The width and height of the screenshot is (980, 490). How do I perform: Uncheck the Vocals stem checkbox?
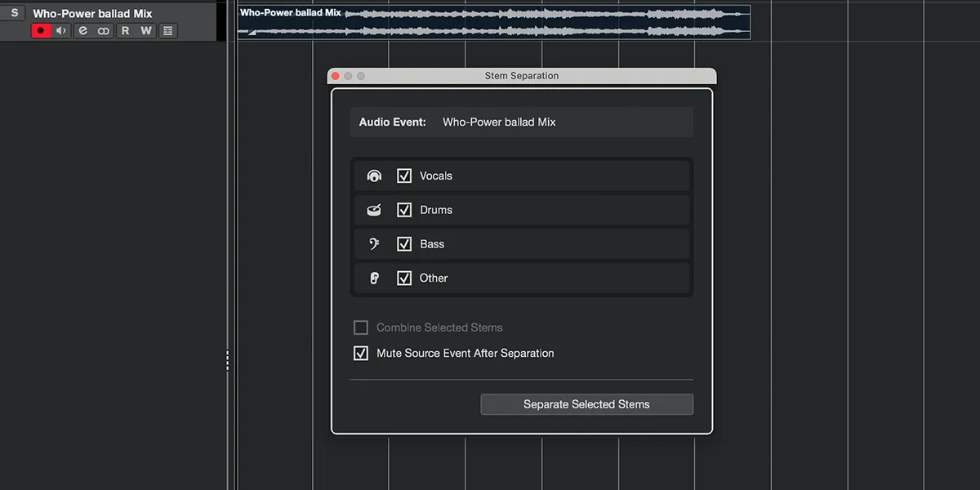[x=403, y=176]
